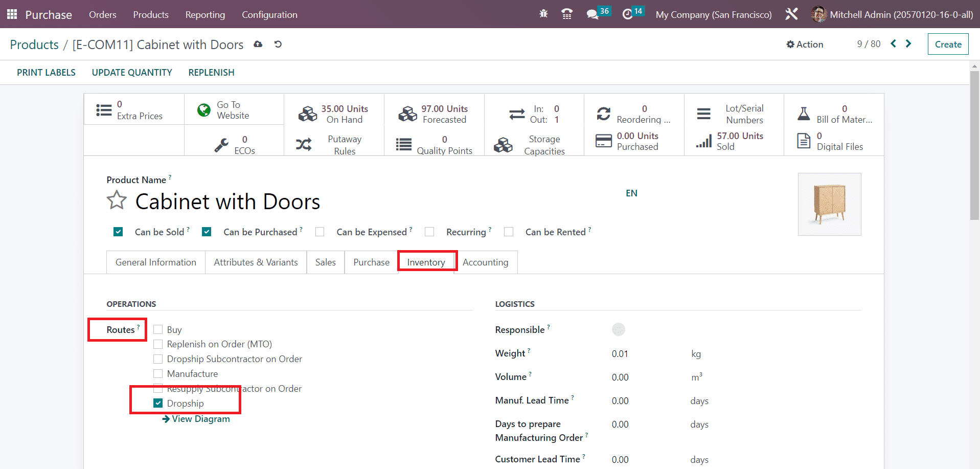Viewport: 980px width, 469px height.
Task: Switch to the General Information tab
Action: click(x=155, y=262)
